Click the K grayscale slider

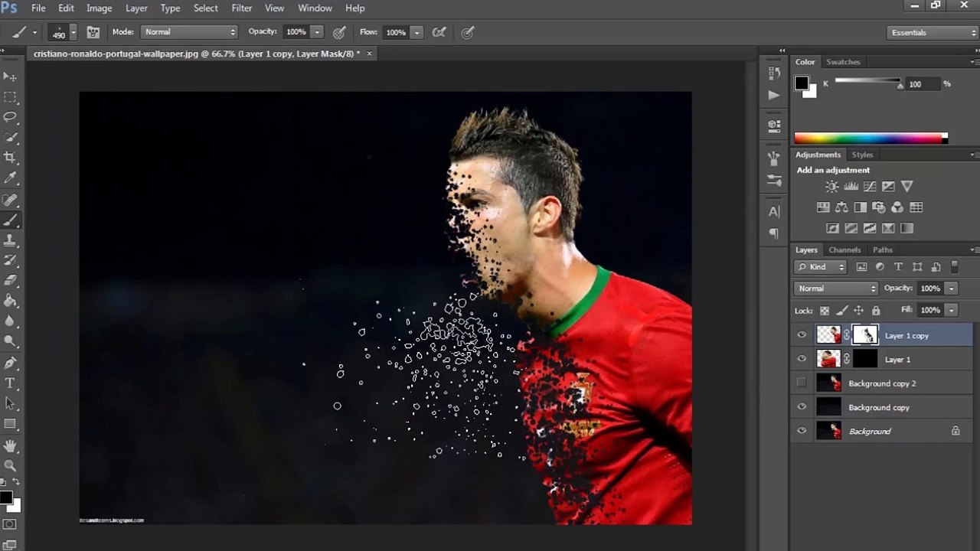(867, 83)
